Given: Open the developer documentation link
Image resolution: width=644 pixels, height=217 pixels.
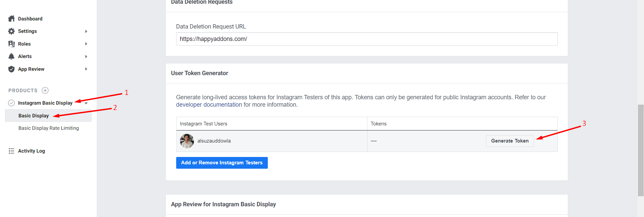Looking at the screenshot, I should pos(209,105).
